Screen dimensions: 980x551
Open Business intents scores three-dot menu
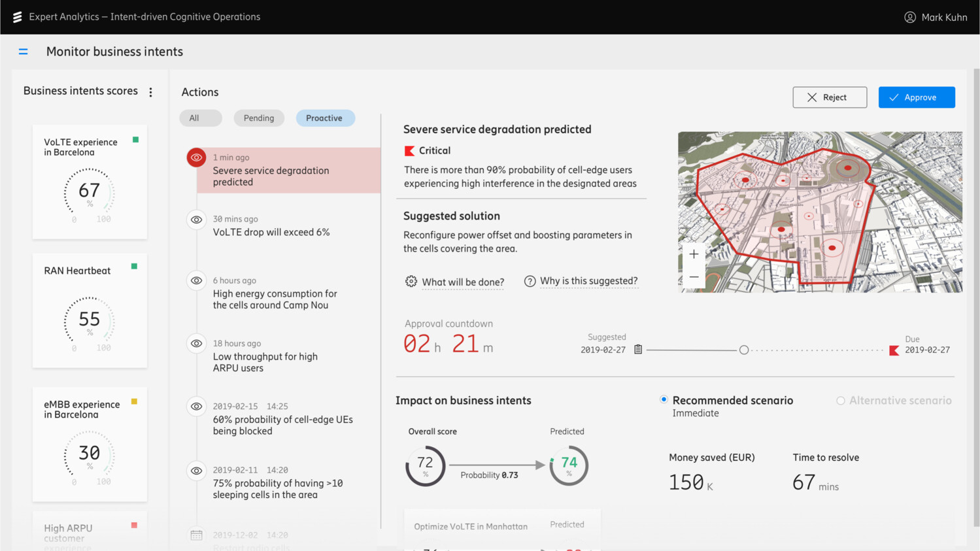pyautogui.click(x=151, y=92)
